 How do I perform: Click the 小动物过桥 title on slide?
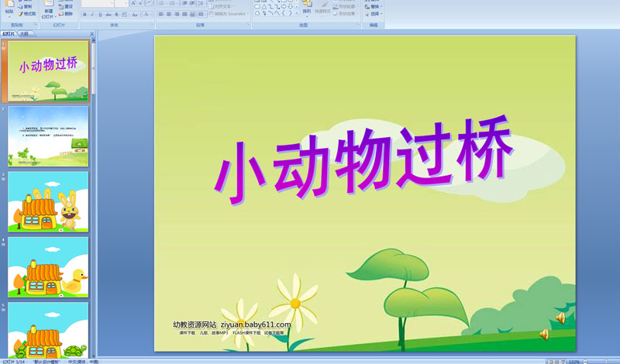364,160
